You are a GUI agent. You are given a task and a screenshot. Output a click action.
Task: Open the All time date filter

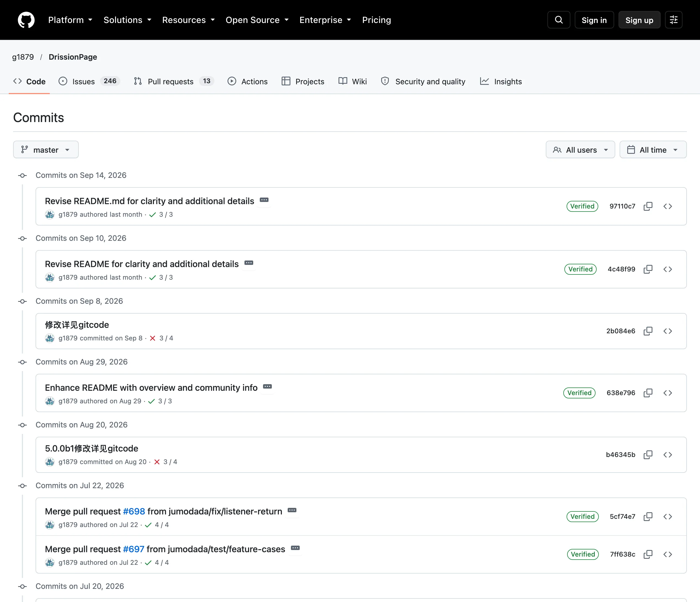click(x=653, y=149)
